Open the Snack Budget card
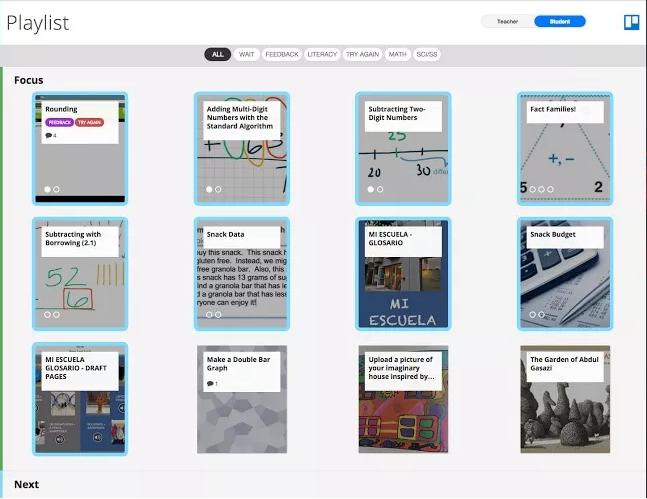 tap(565, 274)
